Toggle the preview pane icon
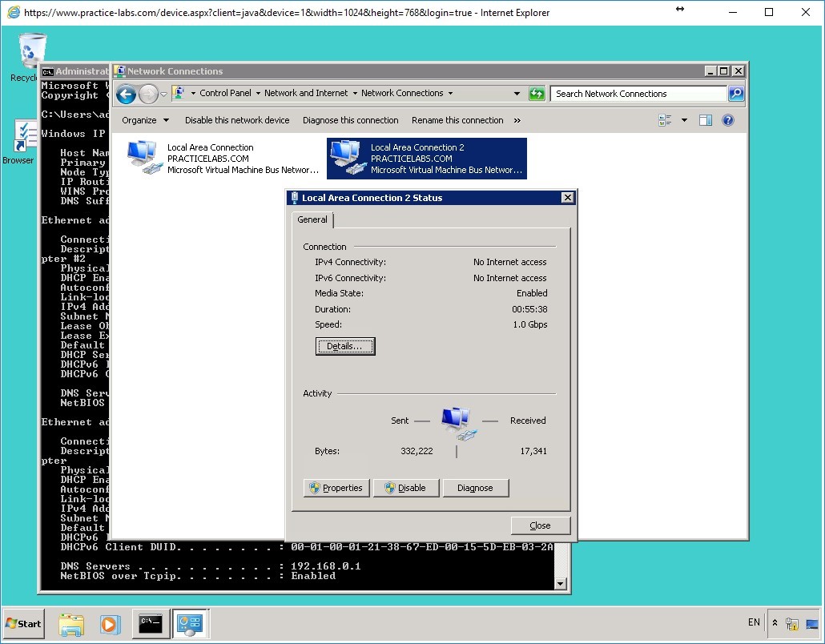Image resolution: width=825 pixels, height=644 pixels. (706, 119)
